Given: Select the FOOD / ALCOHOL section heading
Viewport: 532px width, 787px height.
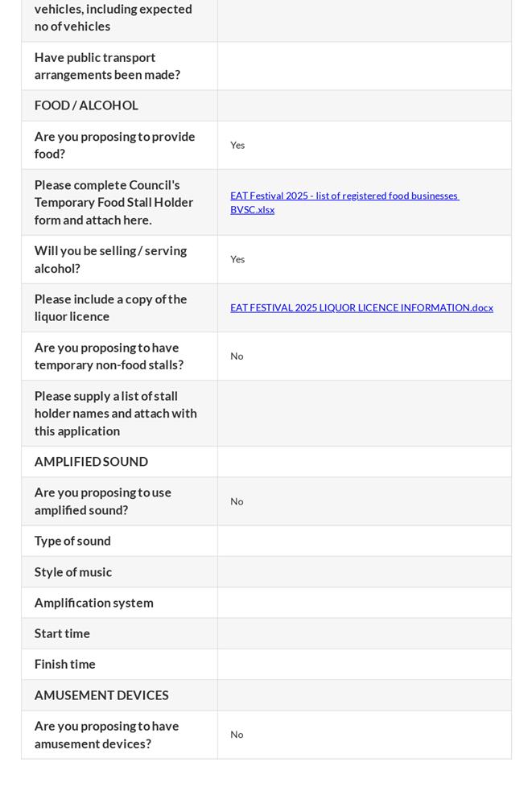Looking at the screenshot, I should point(86,105).
